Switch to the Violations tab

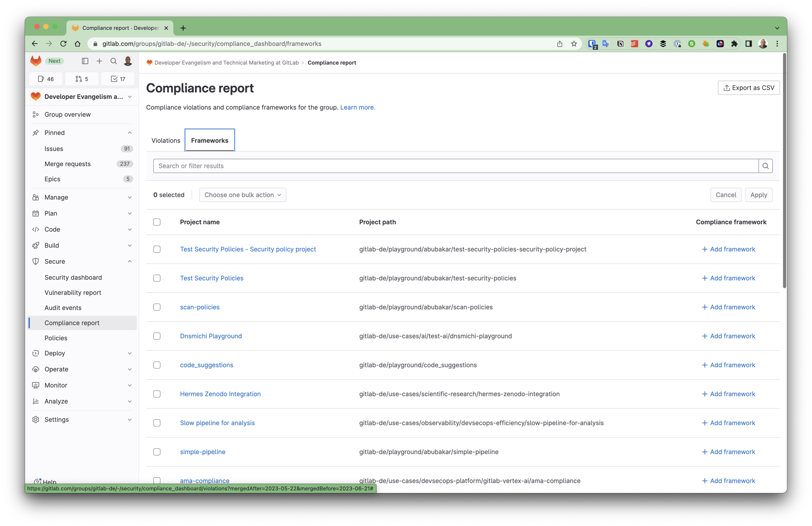[x=166, y=141]
